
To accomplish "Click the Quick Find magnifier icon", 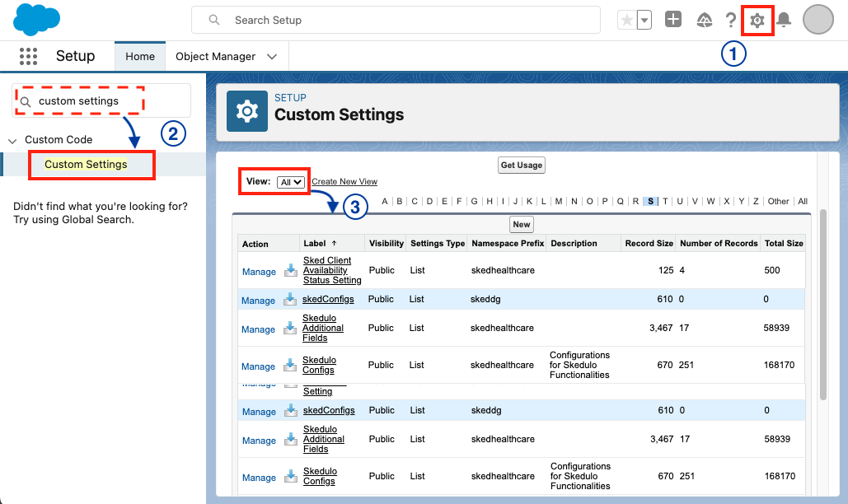I will pos(25,101).
